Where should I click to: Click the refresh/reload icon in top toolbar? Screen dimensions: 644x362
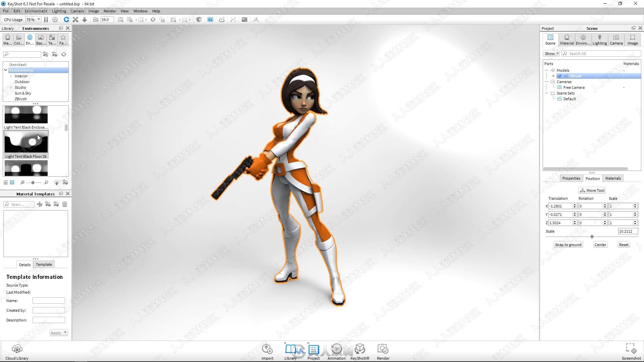66,19
